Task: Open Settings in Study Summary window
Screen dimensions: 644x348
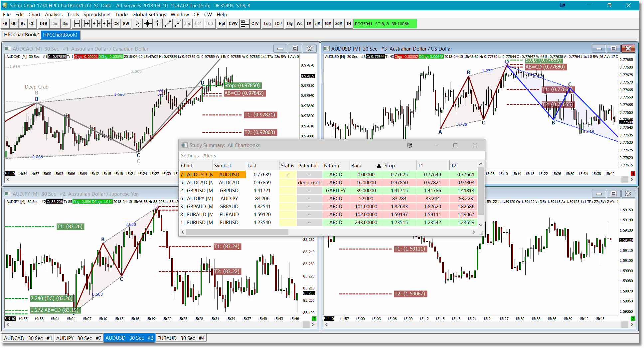Action: click(190, 156)
